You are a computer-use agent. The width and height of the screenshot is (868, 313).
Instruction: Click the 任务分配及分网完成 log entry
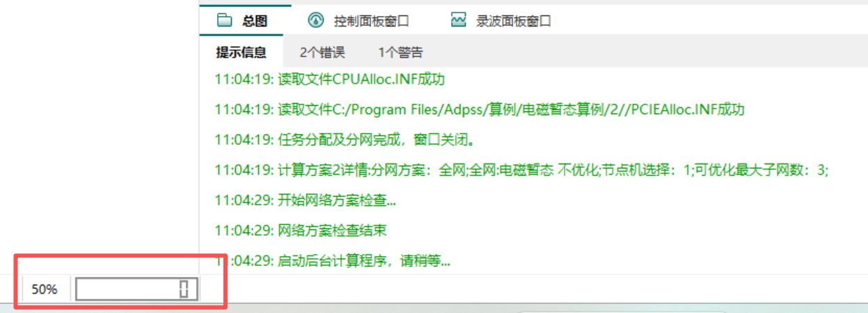[x=345, y=141]
